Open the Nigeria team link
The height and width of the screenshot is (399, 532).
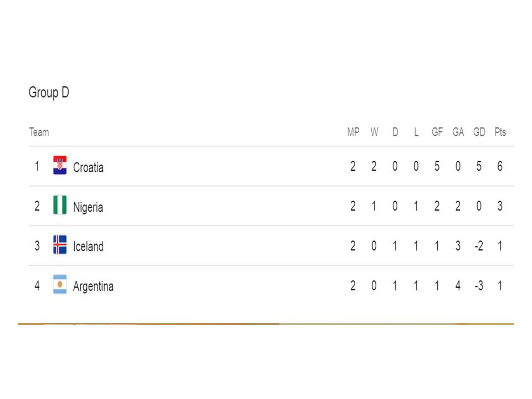pyautogui.click(x=88, y=207)
